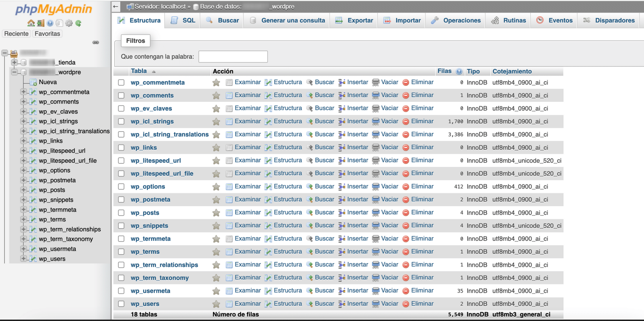Tick the wp_options row checkbox
Viewport: 644px width, 321px height.
click(x=121, y=186)
